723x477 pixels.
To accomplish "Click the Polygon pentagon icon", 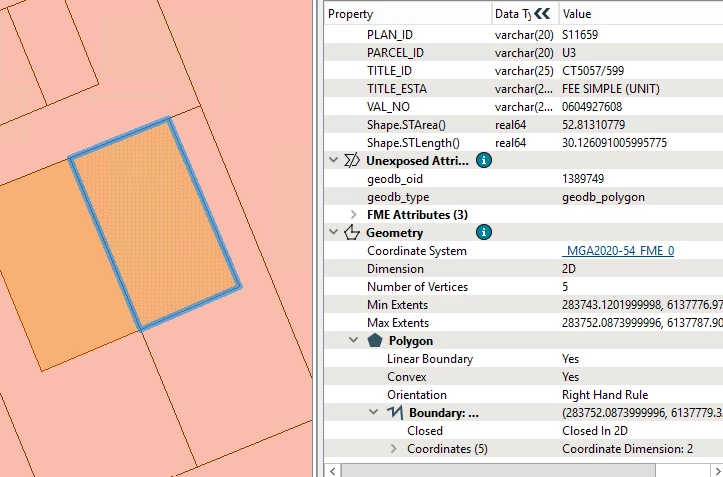I will tap(375, 340).
